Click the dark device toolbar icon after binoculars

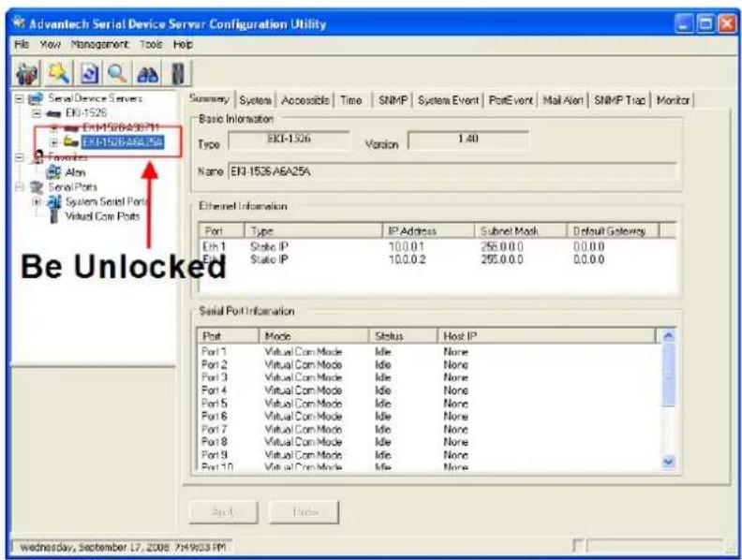[x=178, y=74]
